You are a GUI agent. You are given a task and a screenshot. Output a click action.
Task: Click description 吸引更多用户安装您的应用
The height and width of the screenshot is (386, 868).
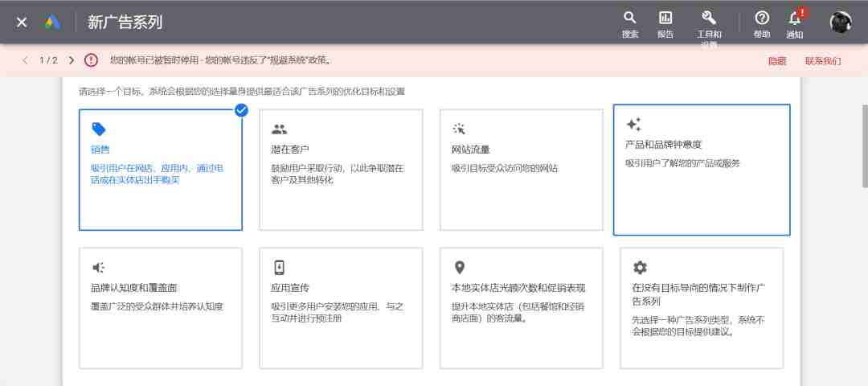point(338,312)
